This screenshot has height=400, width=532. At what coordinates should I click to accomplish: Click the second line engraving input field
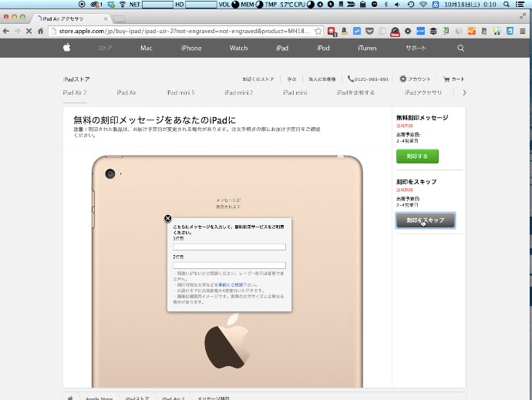pos(229,265)
